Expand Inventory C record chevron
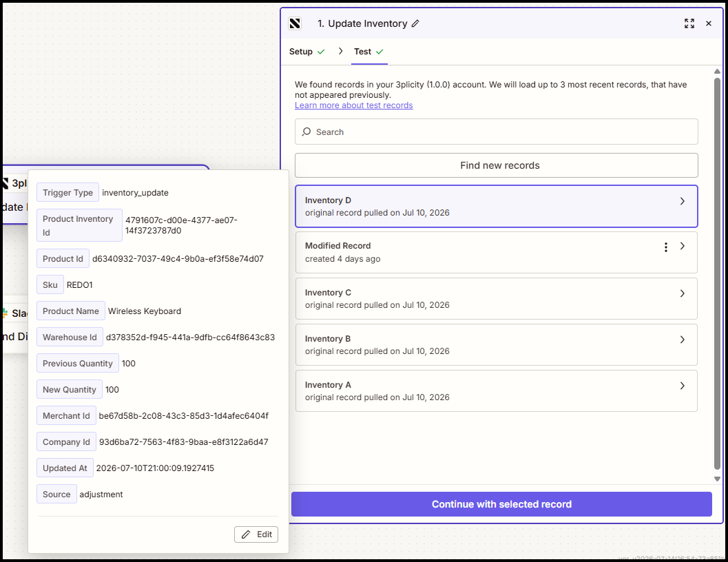 (682, 293)
